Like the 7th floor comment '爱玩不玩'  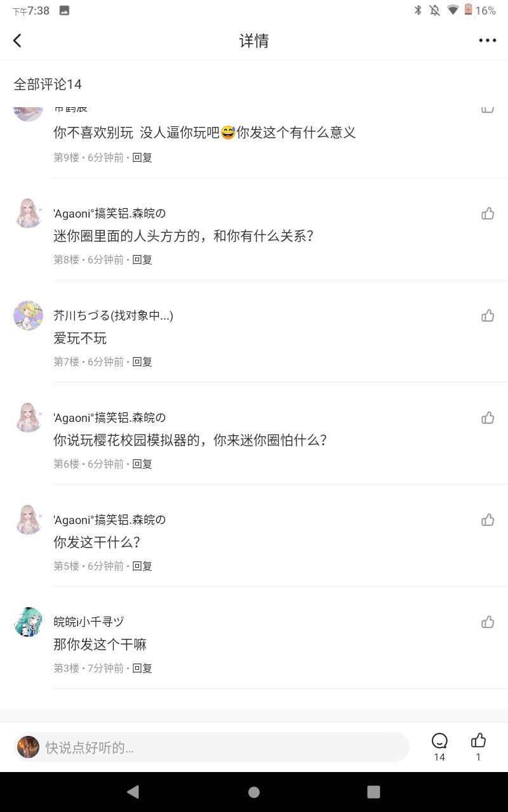coord(488,316)
